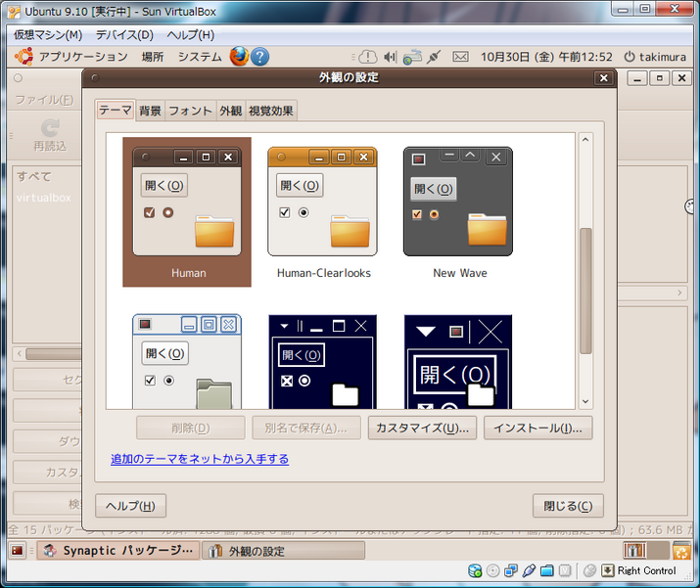Open the システム menu
This screenshot has height=588, width=700.
[x=200, y=57]
